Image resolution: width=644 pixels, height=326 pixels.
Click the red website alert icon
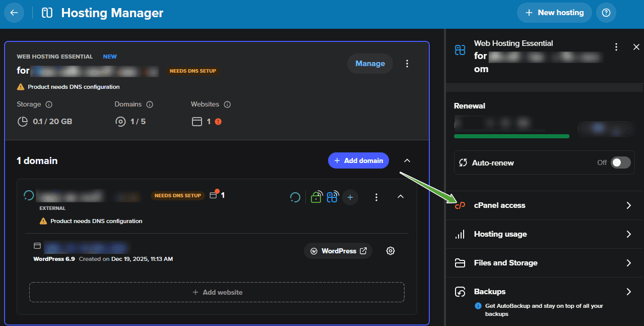[x=218, y=122]
